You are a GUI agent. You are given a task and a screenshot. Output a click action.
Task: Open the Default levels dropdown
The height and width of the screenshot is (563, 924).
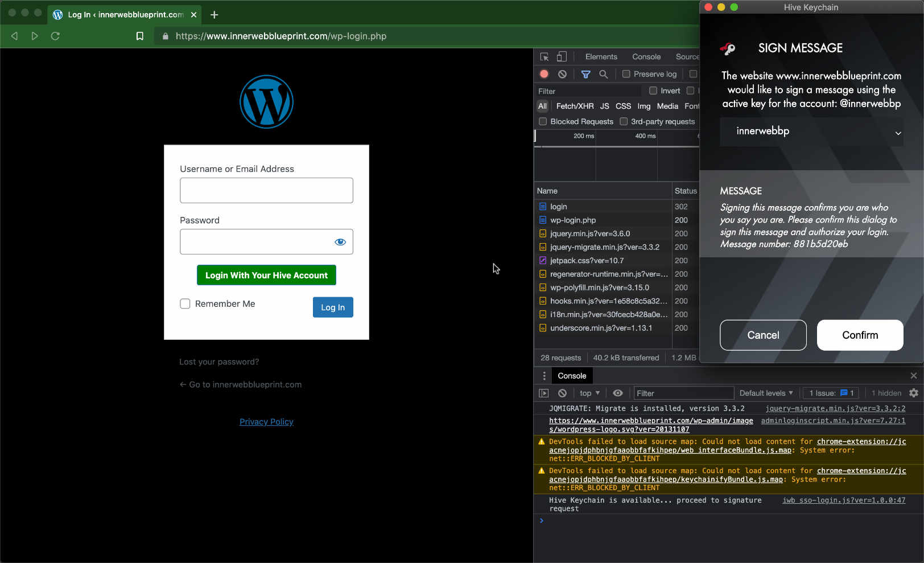[x=766, y=393]
